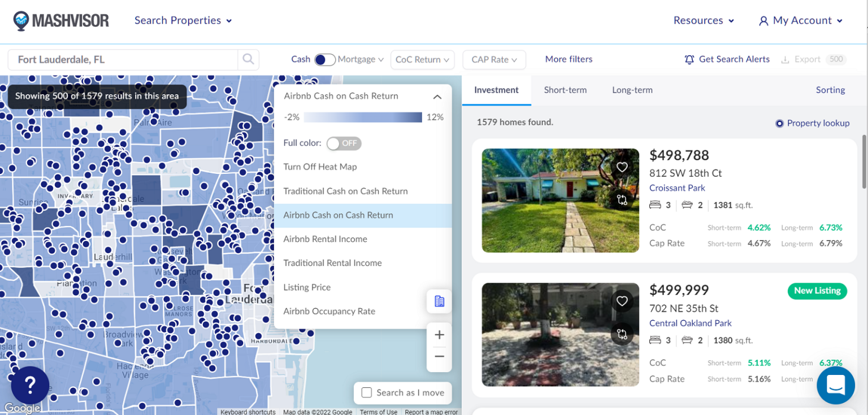Enable the Full color heat map toggle

coord(344,143)
